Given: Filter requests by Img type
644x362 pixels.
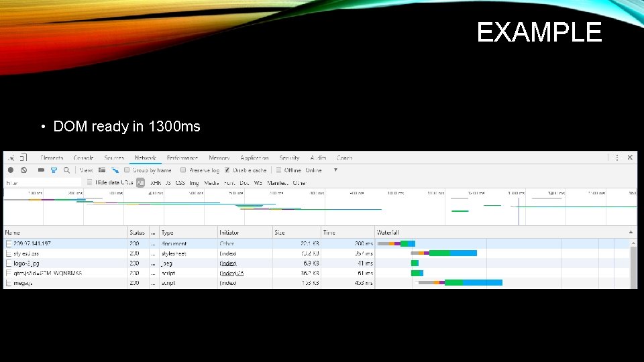Looking at the screenshot, I should [194, 183].
